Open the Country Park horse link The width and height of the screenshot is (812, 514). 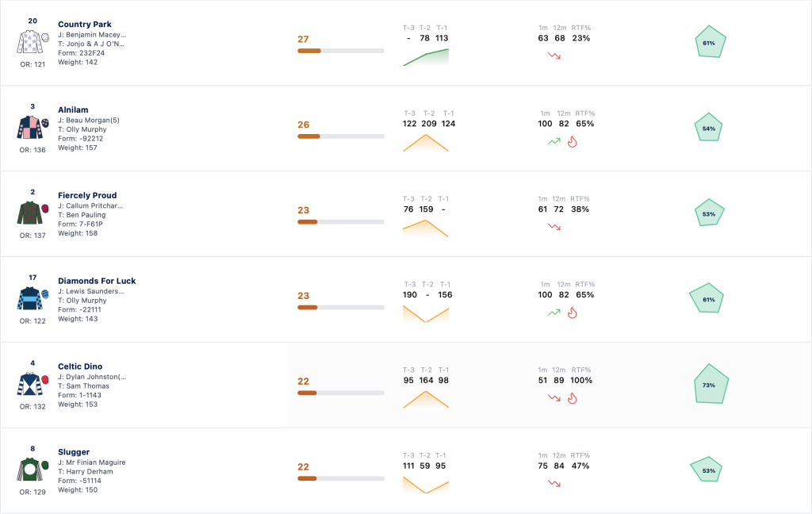coord(84,25)
